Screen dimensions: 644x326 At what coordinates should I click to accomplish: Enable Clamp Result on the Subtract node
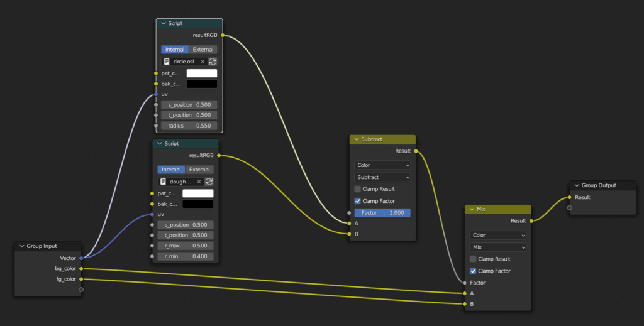click(x=358, y=189)
